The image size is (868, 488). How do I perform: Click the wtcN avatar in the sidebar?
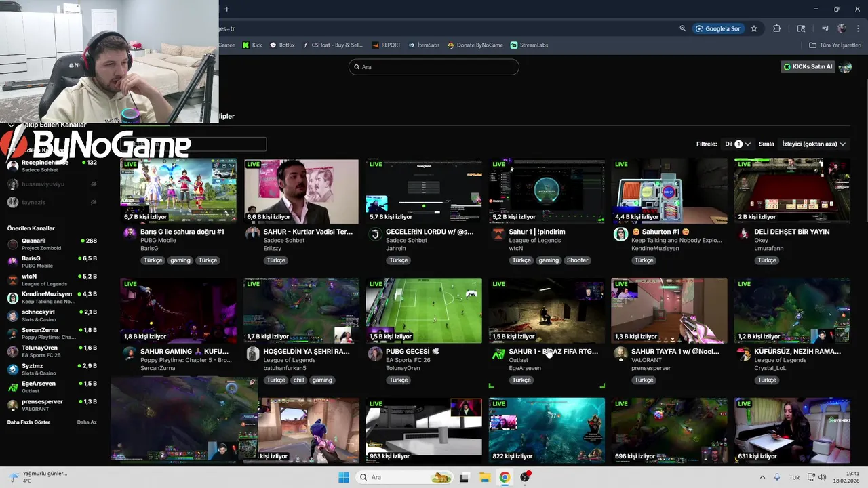[x=13, y=280]
